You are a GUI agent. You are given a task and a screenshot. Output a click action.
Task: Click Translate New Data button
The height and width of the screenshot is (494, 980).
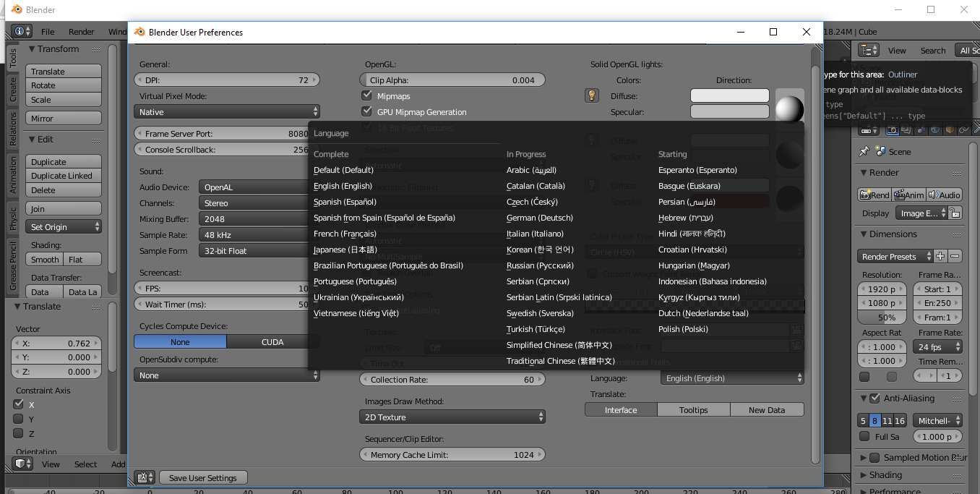pyautogui.click(x=767, y=410)
